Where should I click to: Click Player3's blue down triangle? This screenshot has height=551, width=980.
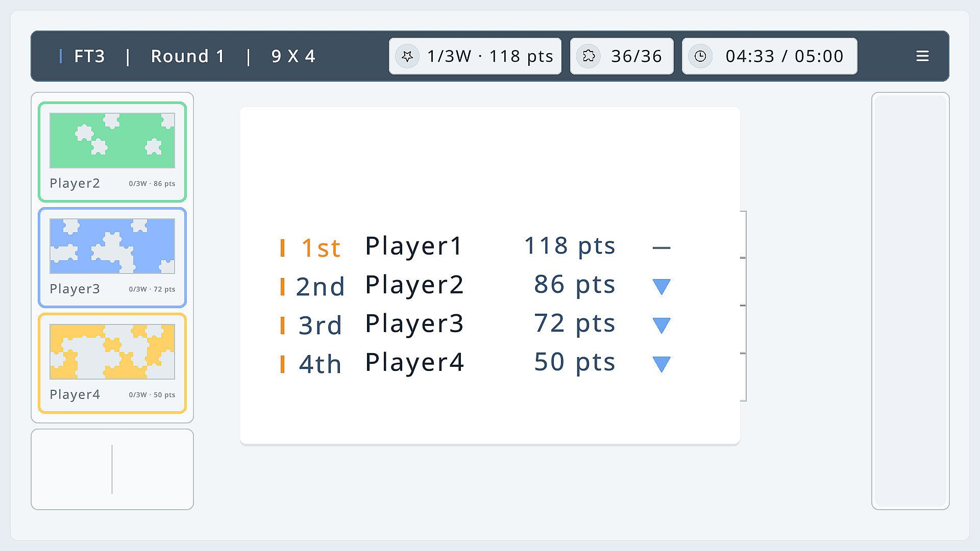tap(661, 325)
